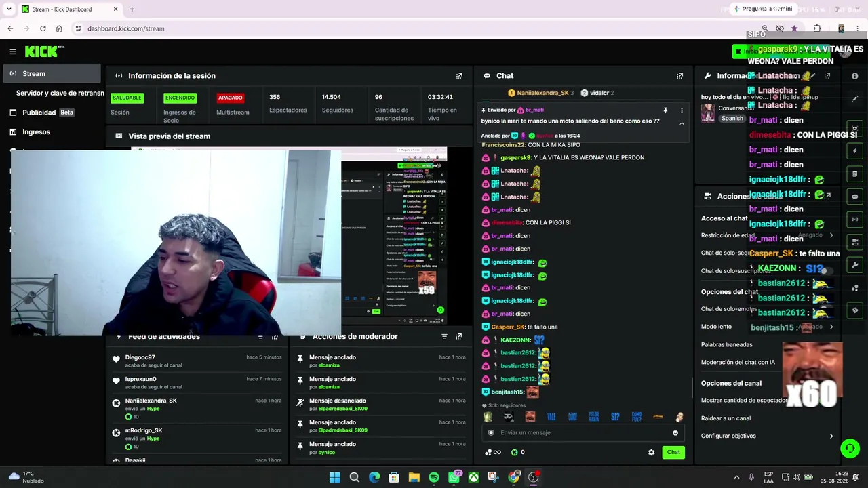
Task: Click the APAGADO Multistream badge
Action: tap(230, 98)
